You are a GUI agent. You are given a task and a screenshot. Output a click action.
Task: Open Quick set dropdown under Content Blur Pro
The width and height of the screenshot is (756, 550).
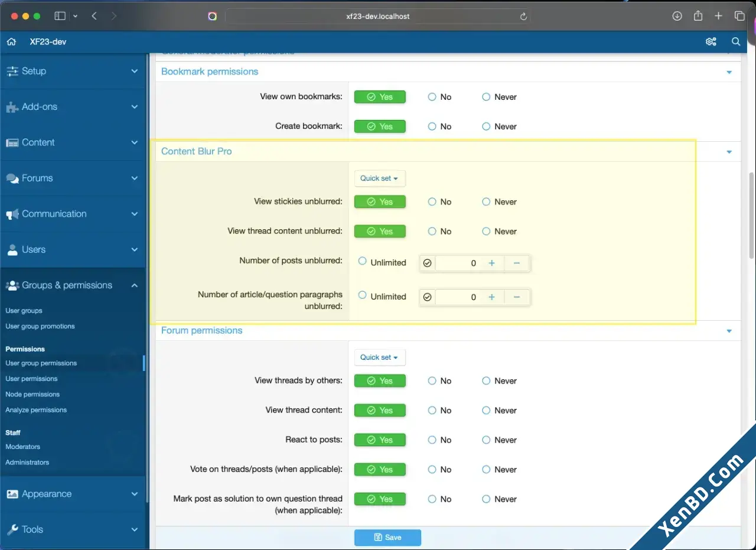click(380, 178)
